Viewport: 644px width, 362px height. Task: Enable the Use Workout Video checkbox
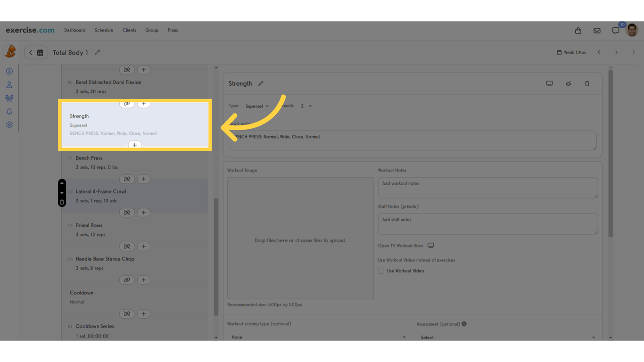coord(381,271)
